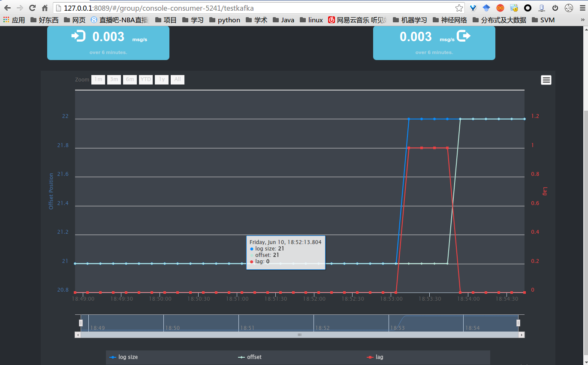The image size is (588, 365).
Task: Click the browser reload button
Action: [32, 8]
